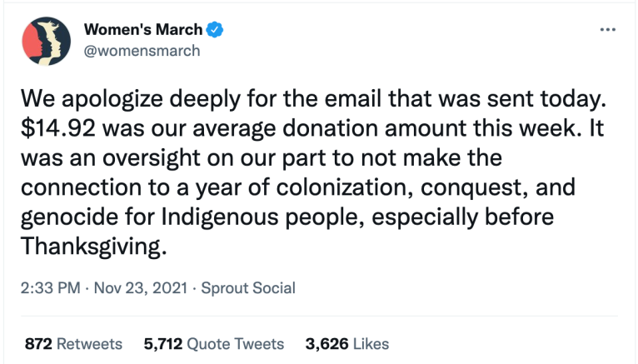Show the 3,626 Likes list
Screen dimensions: 638x364
point(347,343)
